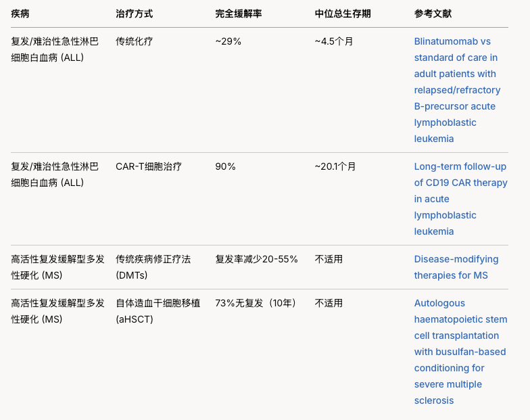Open the Autologous haematopoietic stem cell transplantation link
This screenshot has height=420, width=530.
[x=460, y=352]
